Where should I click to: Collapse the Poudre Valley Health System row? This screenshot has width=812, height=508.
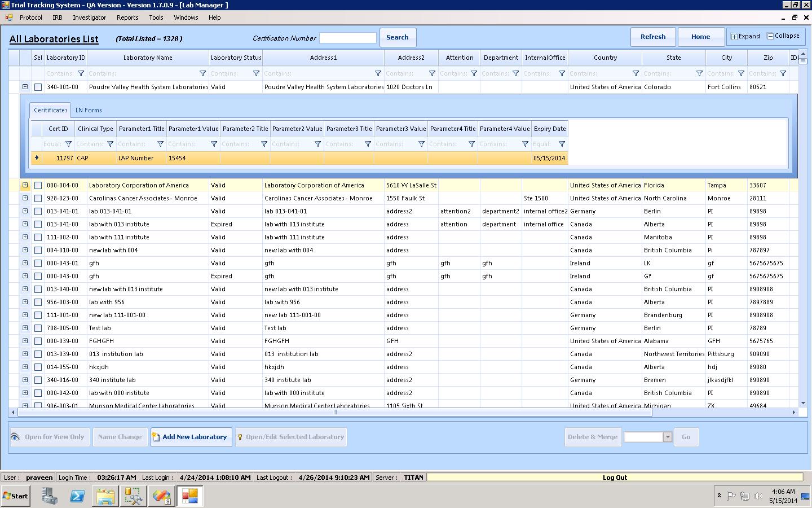coord(25,87)
